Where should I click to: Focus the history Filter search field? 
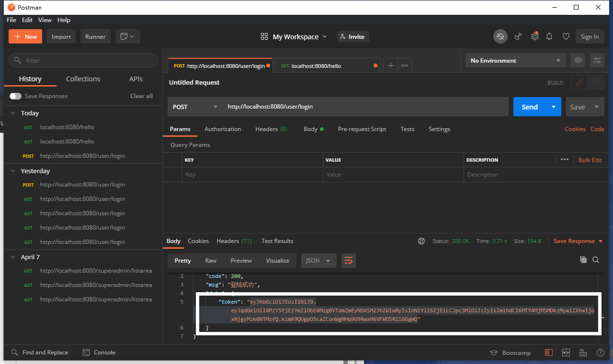[x=83, y=60]
